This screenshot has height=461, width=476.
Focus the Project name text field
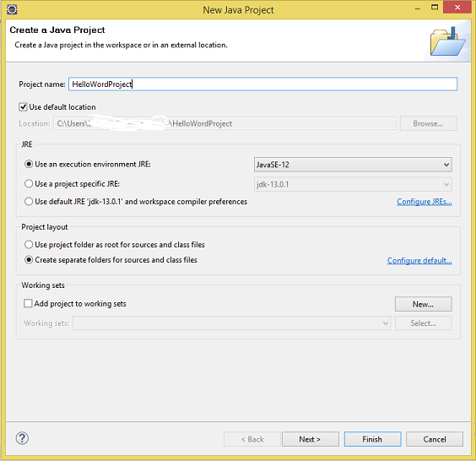click(262, 84)
